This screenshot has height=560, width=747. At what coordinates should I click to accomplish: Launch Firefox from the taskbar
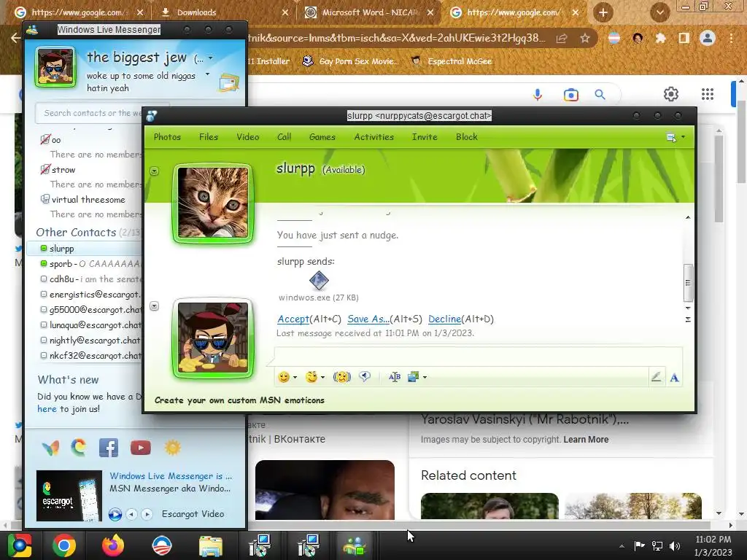click(x=112, y=545)
